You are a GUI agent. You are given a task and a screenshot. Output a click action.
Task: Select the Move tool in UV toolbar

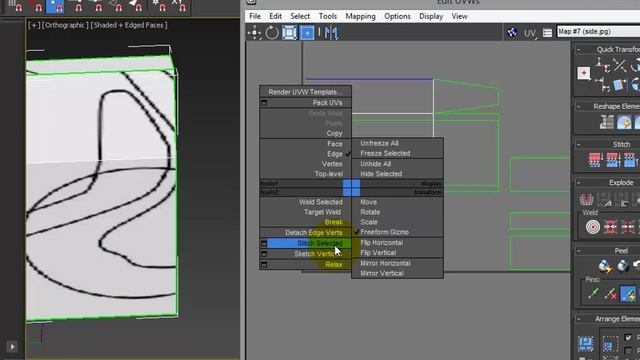click(x=254, y=33)
